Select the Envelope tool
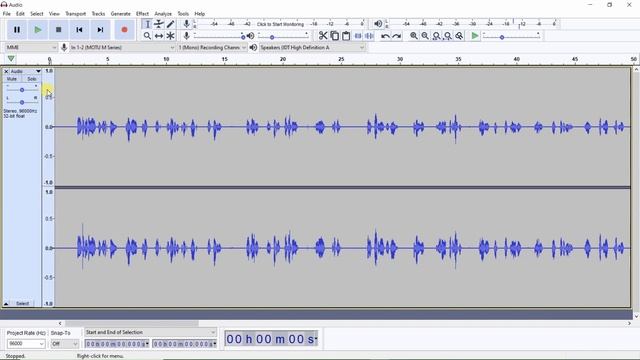The width and height of the screenshot is (640, 360). pyautogui.click(x=159, y=24)
